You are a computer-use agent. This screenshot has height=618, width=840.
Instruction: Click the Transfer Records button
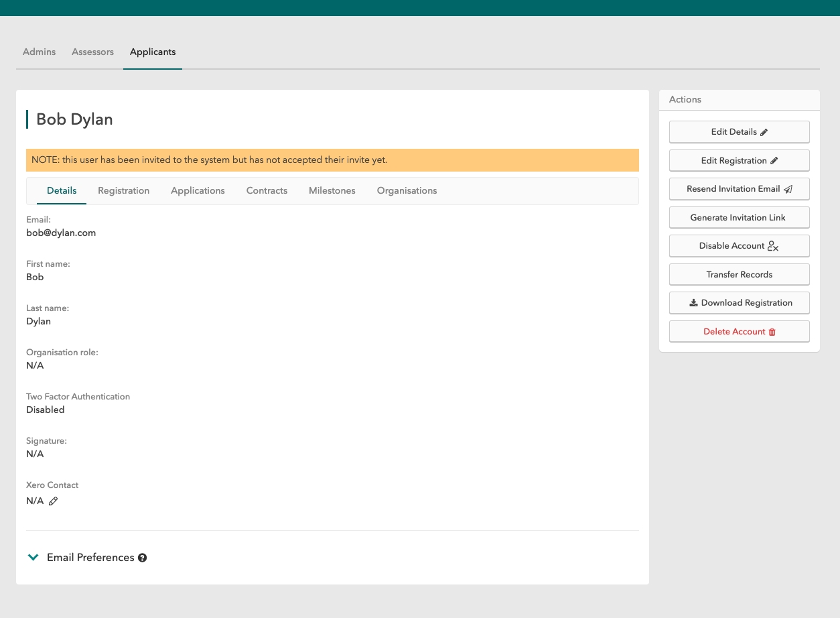tap(739, 275)
